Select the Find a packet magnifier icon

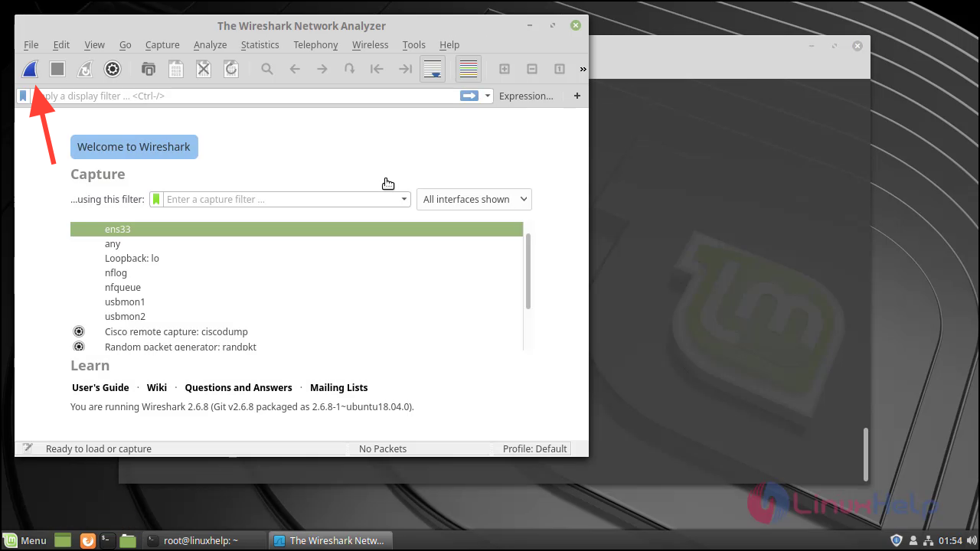coord(266,69)
